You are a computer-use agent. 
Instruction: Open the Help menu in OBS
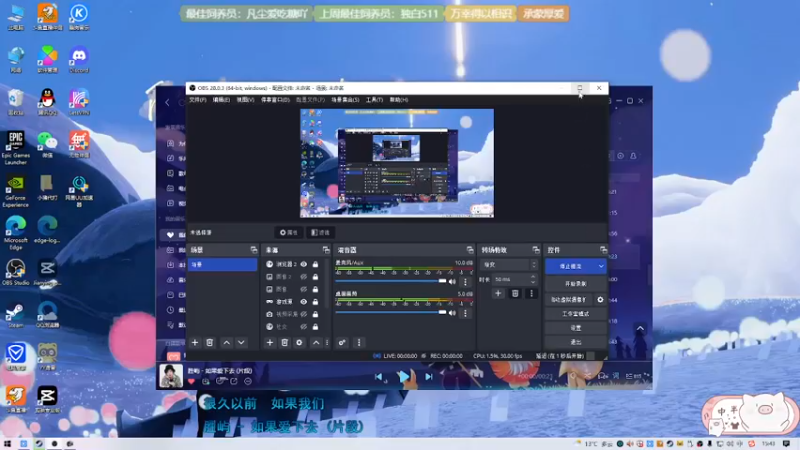click(x=399, y=100)
